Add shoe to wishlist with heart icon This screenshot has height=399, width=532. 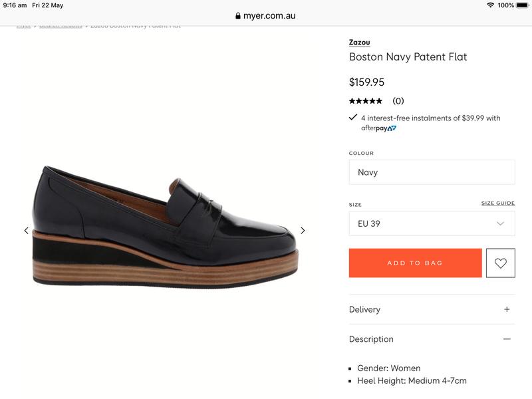point(501,263)
